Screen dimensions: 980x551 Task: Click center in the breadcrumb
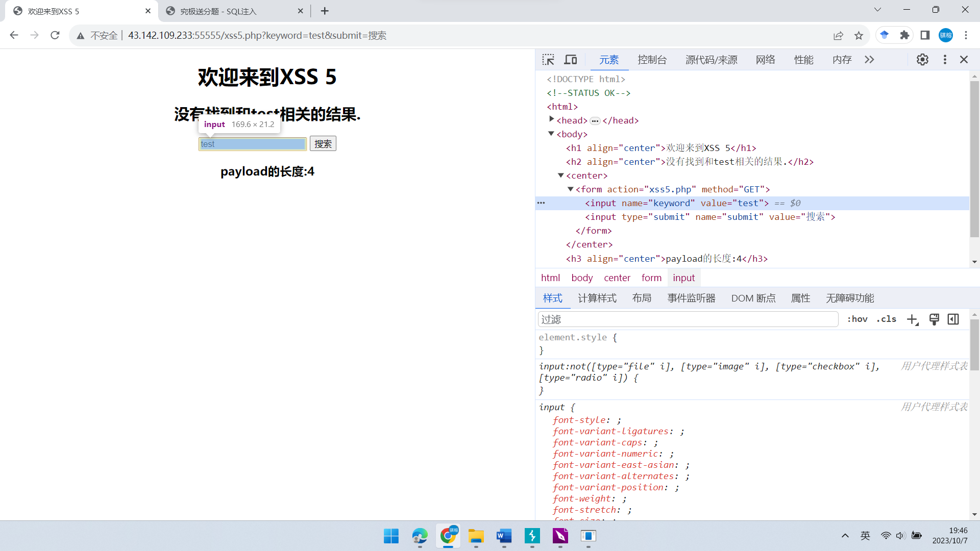617,278
